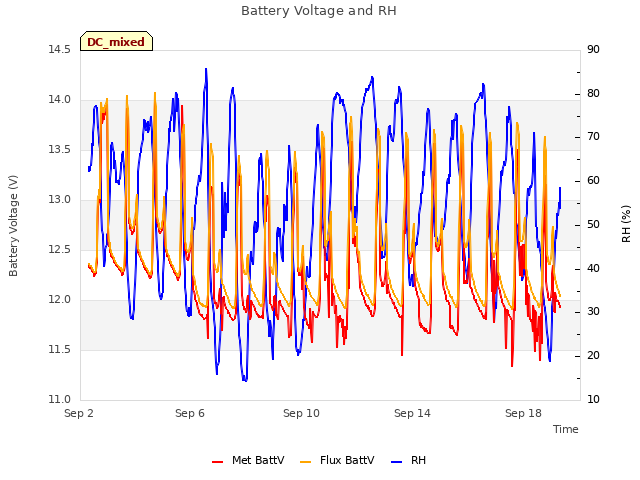Click the 40 RH axis tick label

click(x=593, y=269)
